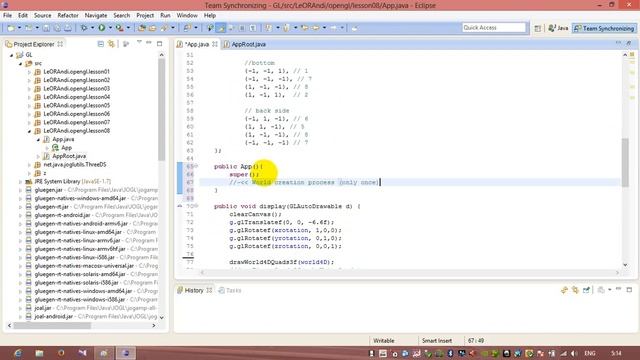640x360 pixels.
Task: Select net.java.joglutils.ThreeDS package
Action: coord(75,164)
